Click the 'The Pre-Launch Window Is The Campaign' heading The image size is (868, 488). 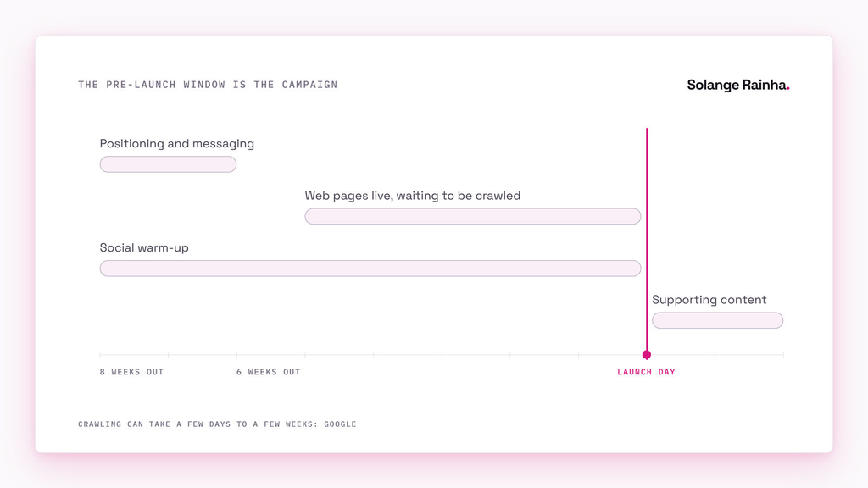coord(208,85)
